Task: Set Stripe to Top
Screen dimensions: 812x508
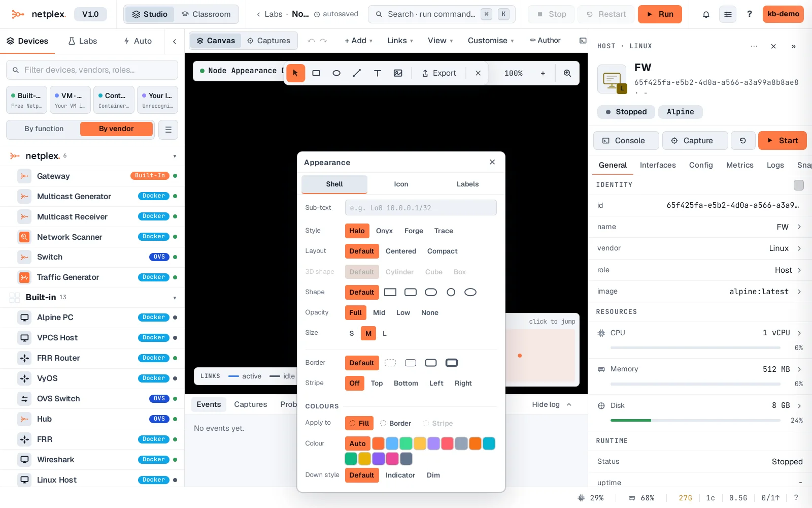Action: click(x=377, y=383)
